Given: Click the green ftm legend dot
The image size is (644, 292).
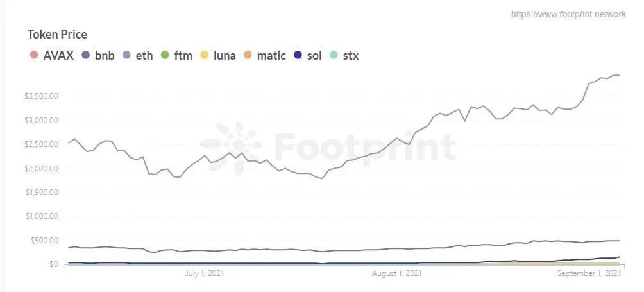Looking at the screenshot, I should click(165, 55).
